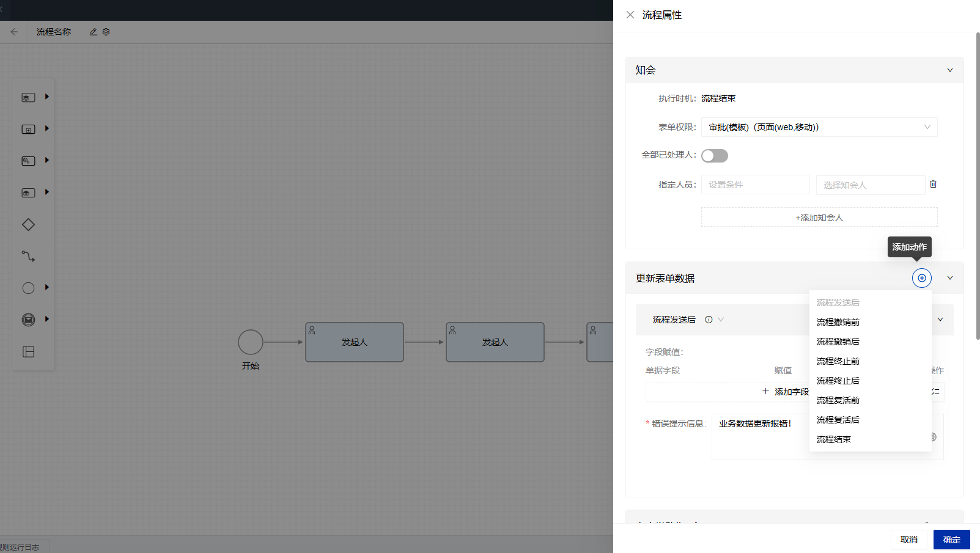This screenshot has width=980, height=553.
Task: Collapse the 更新表单数据 section
Action: [x=949, y=278]
